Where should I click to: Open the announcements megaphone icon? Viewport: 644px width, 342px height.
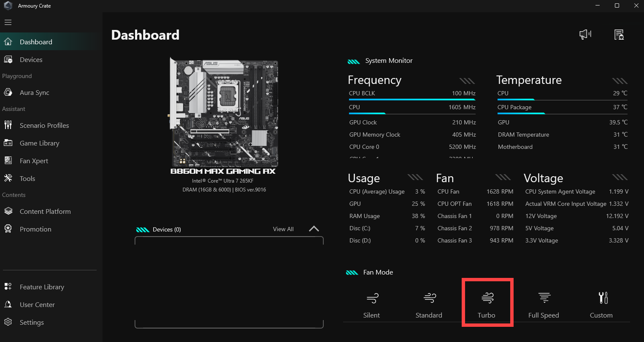[585, 35]
